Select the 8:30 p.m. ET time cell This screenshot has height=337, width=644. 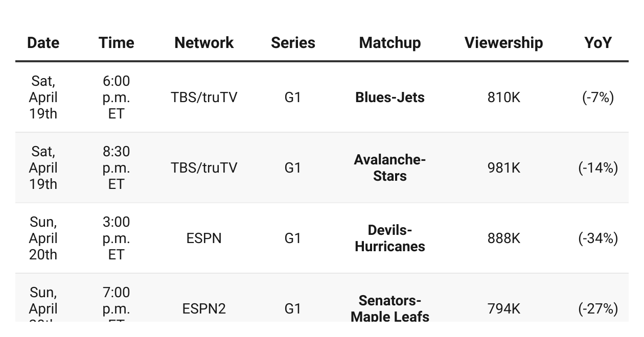pyautogui.click(x=117, y=168)
